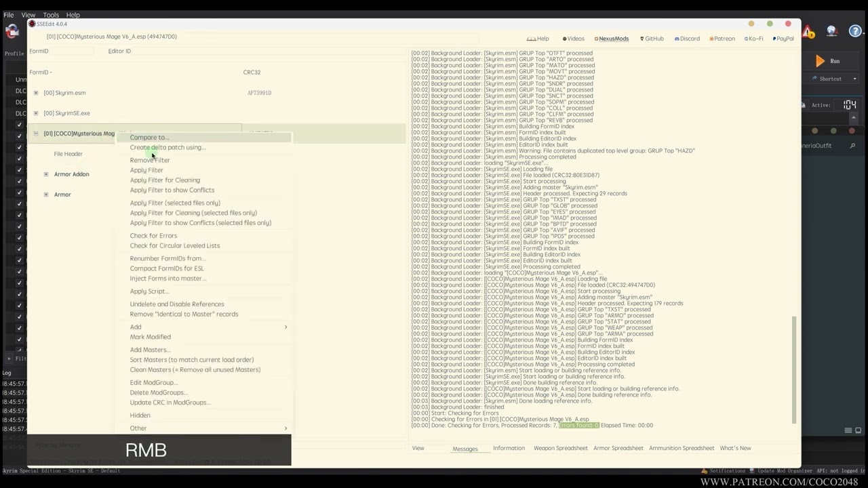The height and width of the screenshot is (488, 868).
Task: Open the Ammunition Spreadsheet tab
Action: tap(682, 448)
